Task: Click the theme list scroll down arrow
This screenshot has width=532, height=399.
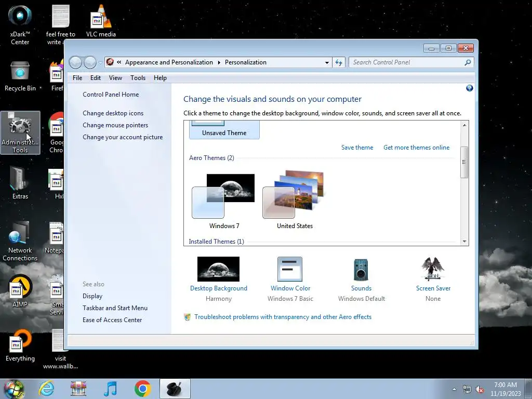Action: [464, 241]
